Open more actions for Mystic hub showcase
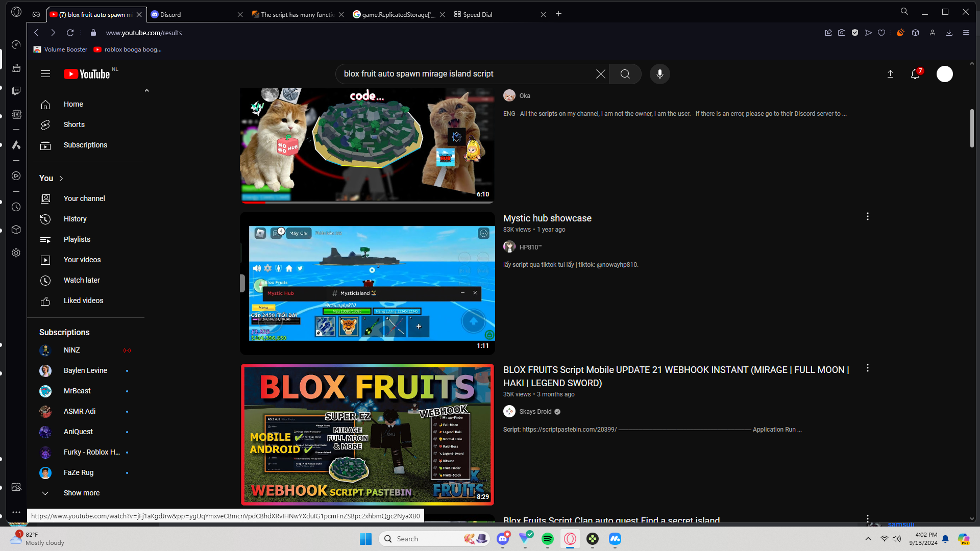This screenshot has width=980, height=551. tap(868, 217)
